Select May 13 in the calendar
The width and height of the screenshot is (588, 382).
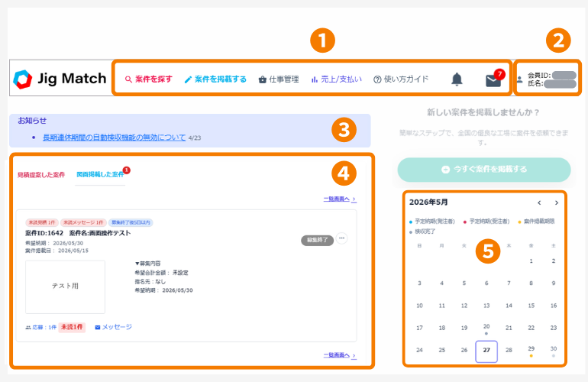486,306
